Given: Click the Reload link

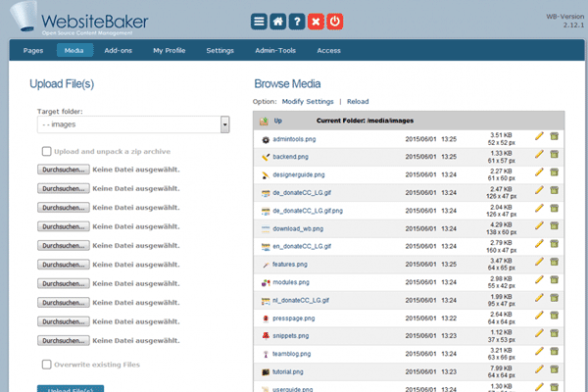Looking at the screenshot, I should [358, 101].
